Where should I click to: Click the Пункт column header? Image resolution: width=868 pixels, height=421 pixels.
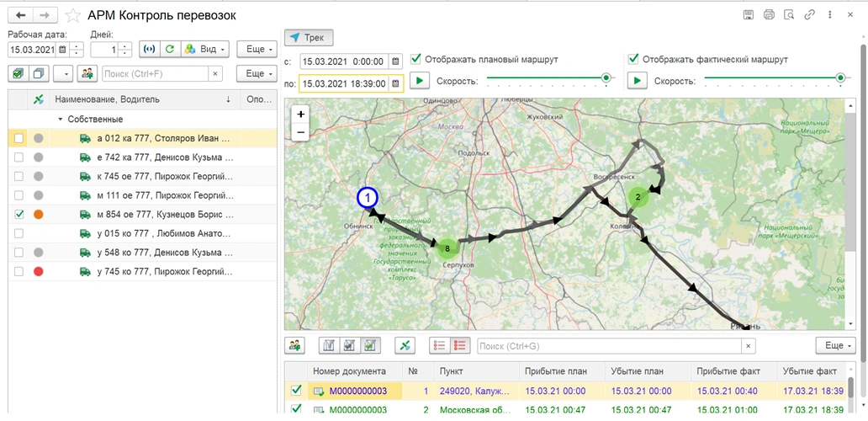[451, 371]
